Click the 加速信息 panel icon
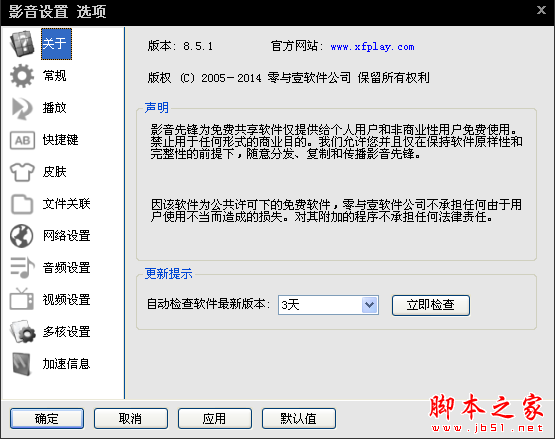The height and width of the screenshot is (439, 555). pos(22,364)
